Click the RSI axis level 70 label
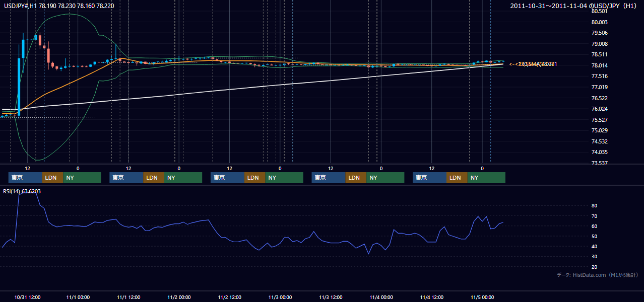The height and width of the screenshot is (302, 644). tap(595, 216)
